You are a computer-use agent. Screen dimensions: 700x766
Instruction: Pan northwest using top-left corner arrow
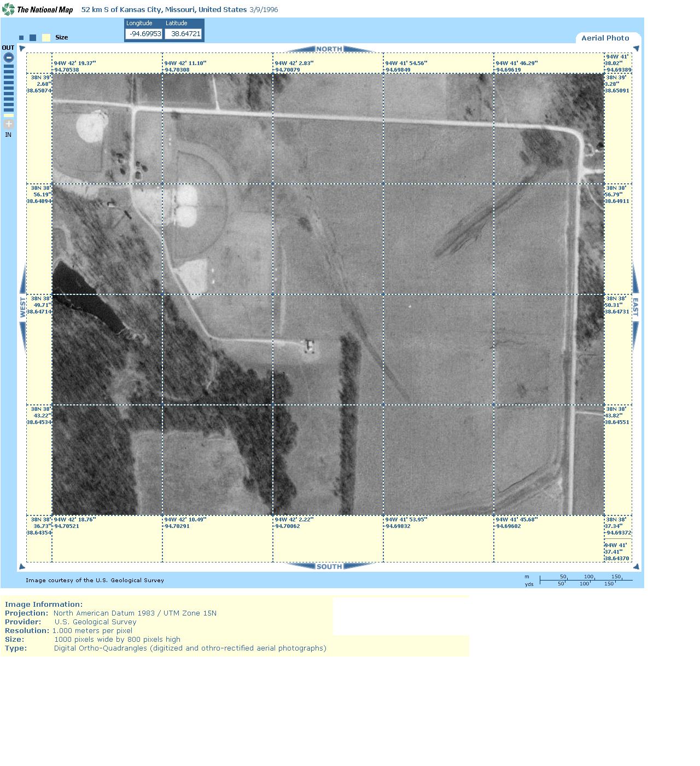pyautogui.click(x=22, y=49)
